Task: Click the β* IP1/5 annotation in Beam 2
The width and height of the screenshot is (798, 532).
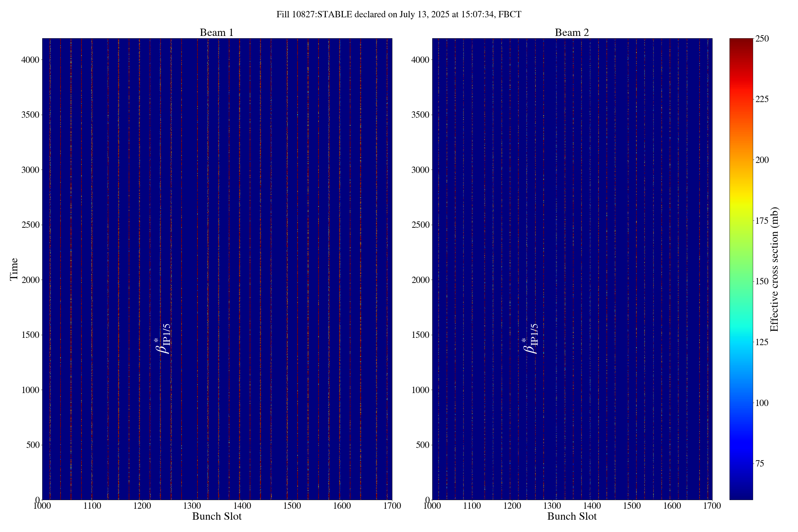Action: point(531,338)
